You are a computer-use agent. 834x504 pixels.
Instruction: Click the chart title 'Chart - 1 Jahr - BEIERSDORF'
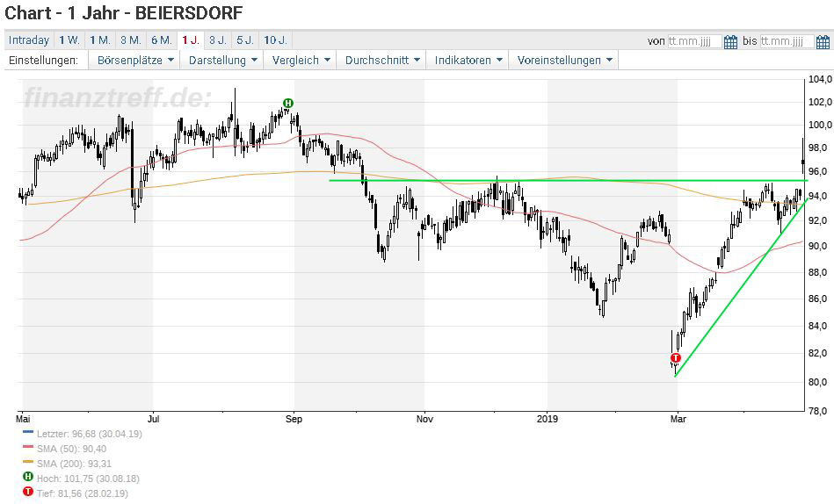pyautogui.click(x=124, y=13)
